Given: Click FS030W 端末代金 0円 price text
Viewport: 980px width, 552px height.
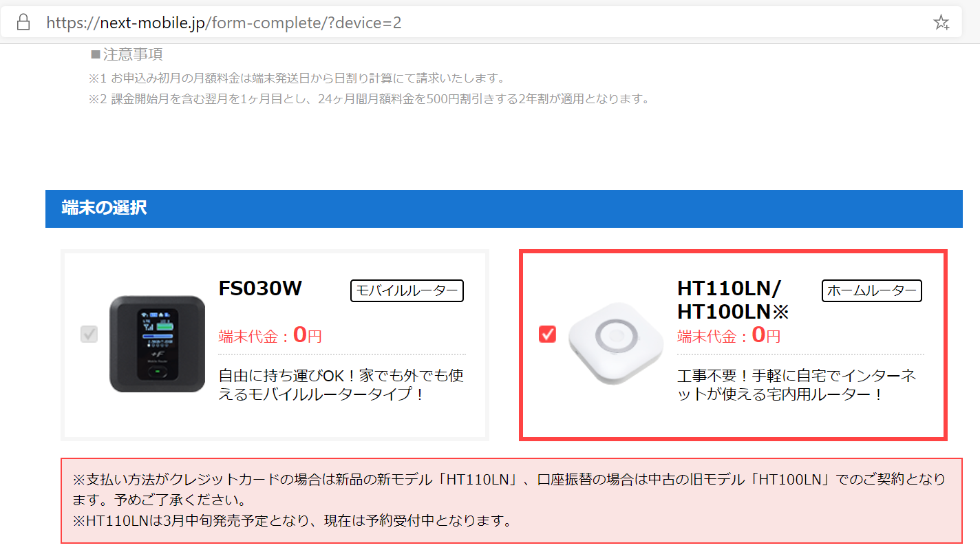Looking at the screenshot, I should pyautogui.click(x=270, y=335).
